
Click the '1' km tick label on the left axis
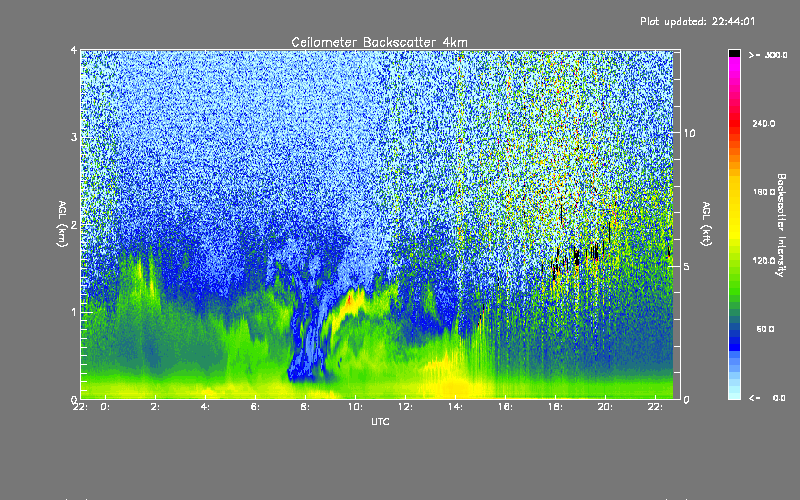74,312
